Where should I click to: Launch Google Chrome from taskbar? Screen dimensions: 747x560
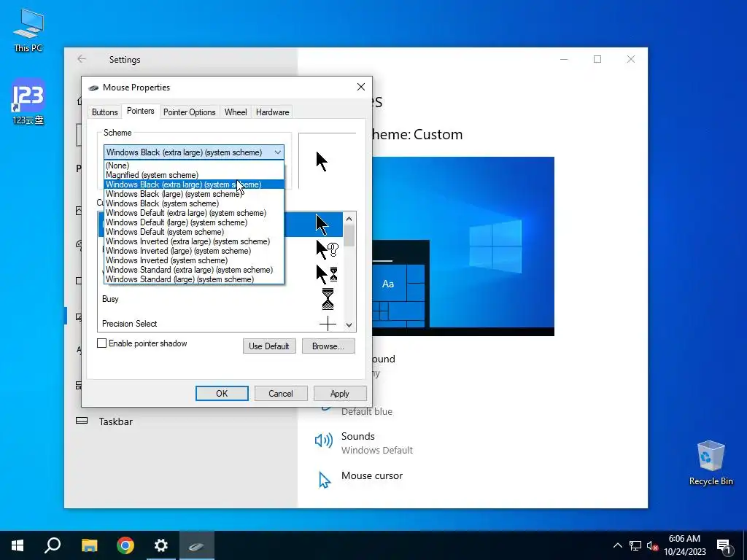125,545
